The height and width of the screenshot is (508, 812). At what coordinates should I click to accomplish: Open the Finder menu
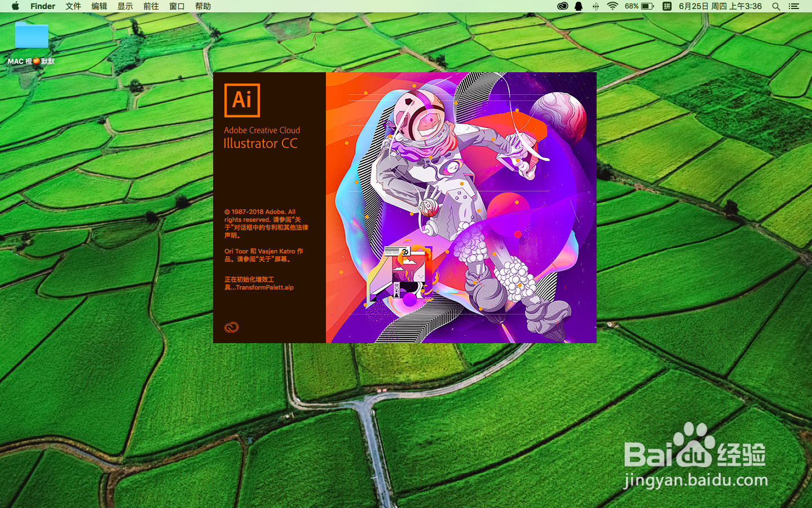[x=43, y=6]
